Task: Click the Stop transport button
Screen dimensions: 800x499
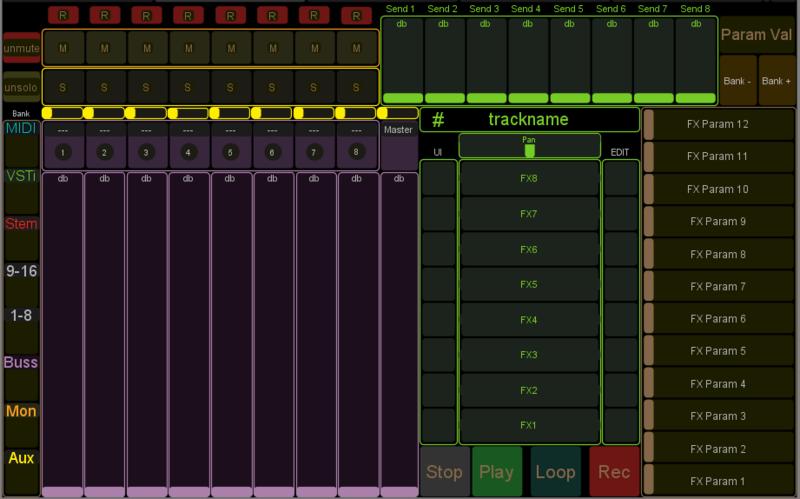Action: click(444, 471)
